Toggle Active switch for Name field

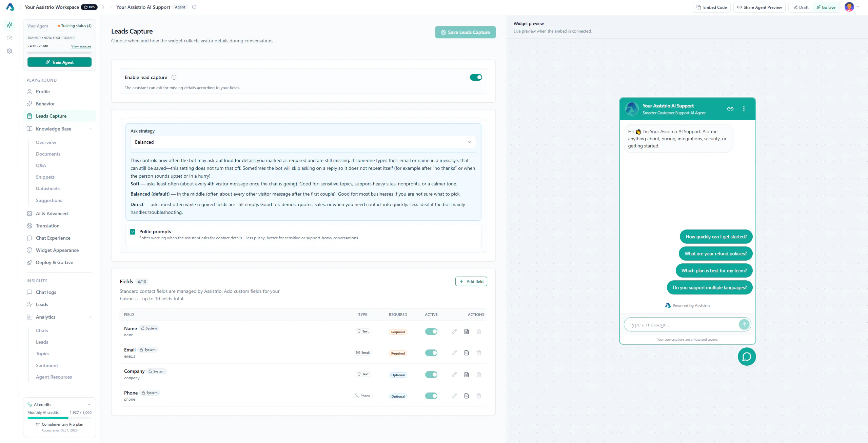431,331
